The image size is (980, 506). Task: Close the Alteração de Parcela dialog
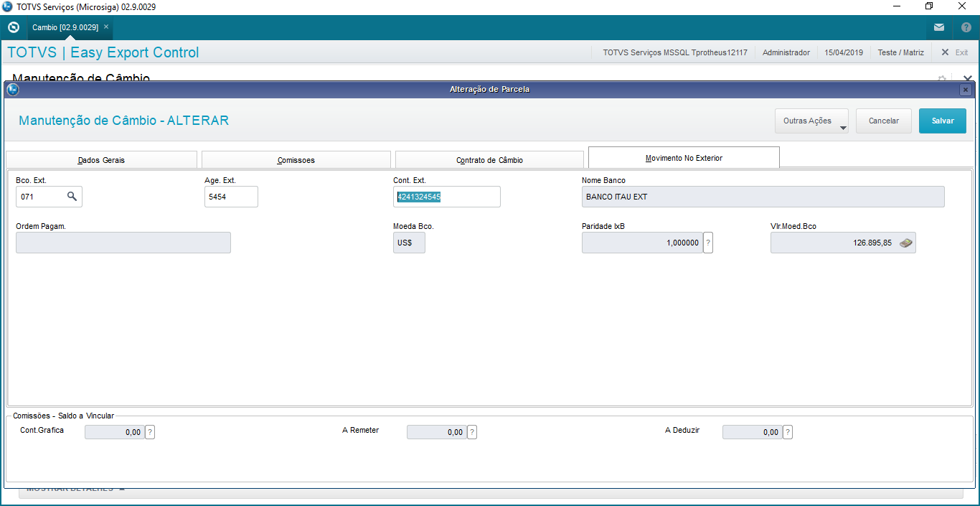[966, 90]
